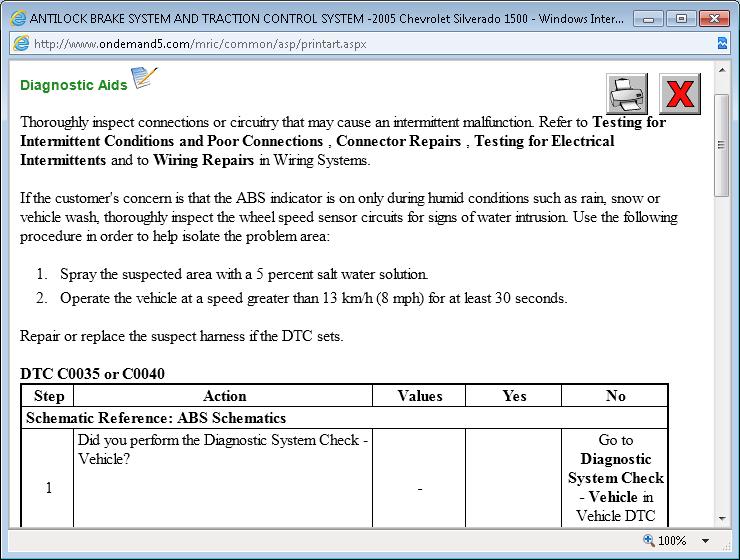The width and height of the screenshot is (740, 560).
Task: Open Testing for Electrical Intermittents link
Action: point(317,150)
